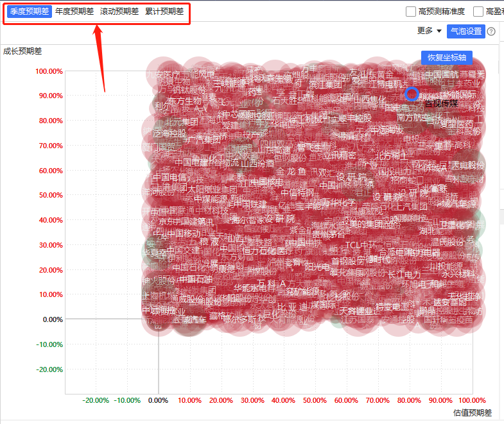Click the 安通控股 bubble label

398,319
